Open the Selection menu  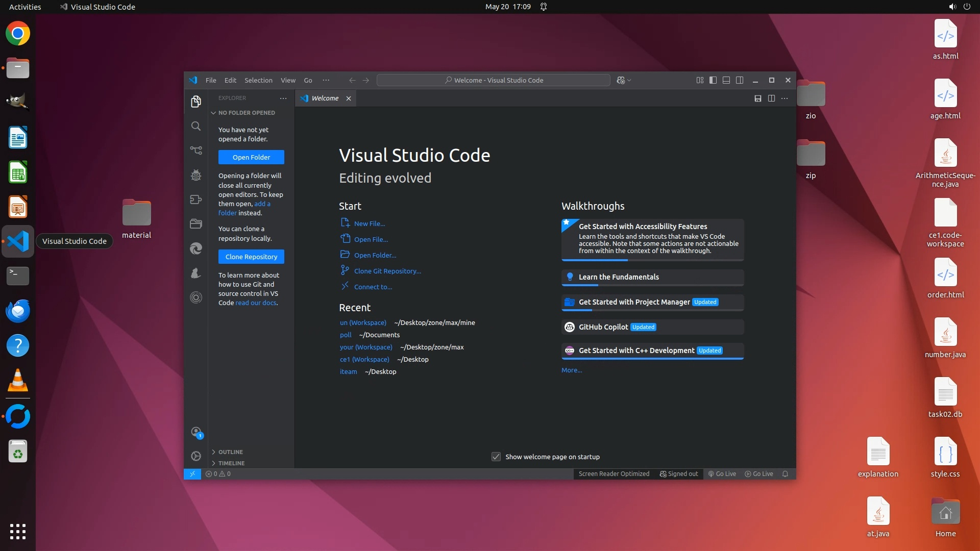point(258,80)
